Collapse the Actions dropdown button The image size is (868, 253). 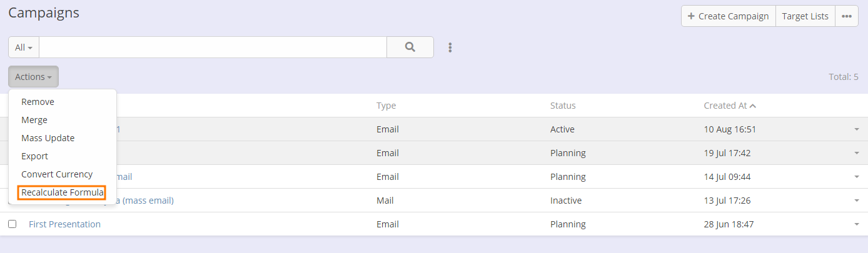33,77
